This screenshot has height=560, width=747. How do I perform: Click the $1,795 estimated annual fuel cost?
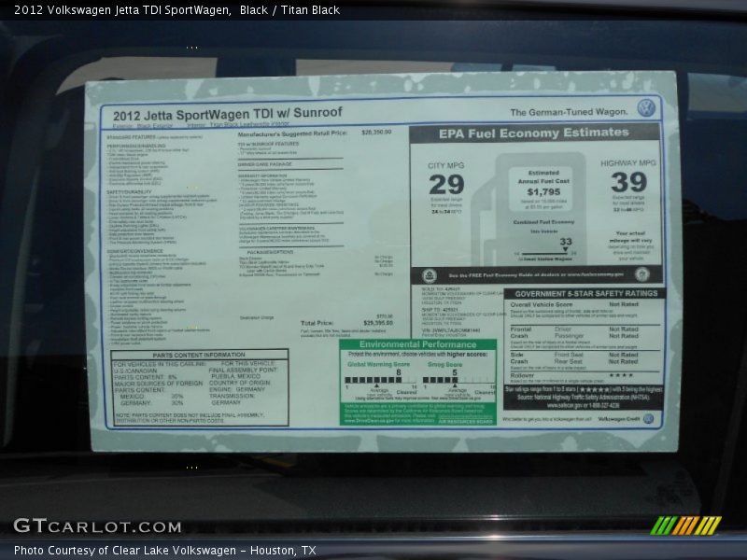coord(543,191)
